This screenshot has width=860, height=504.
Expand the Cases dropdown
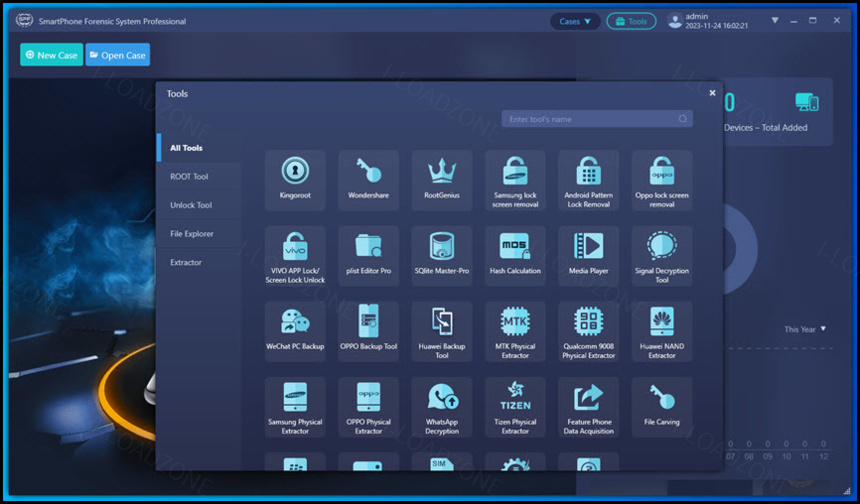pyautogui.click(x=575, y=21)
